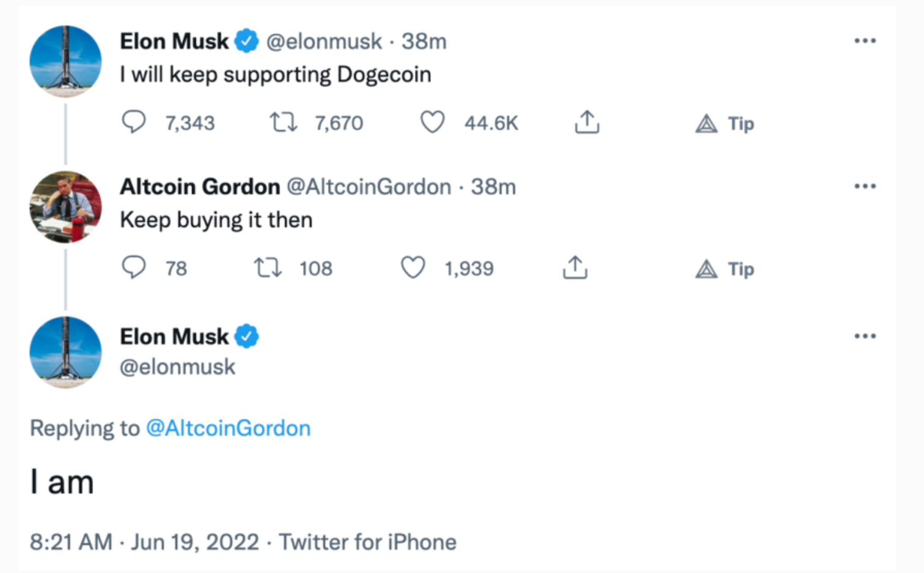Like Altcoin Gordon's tweet

[x=413, y=268]
